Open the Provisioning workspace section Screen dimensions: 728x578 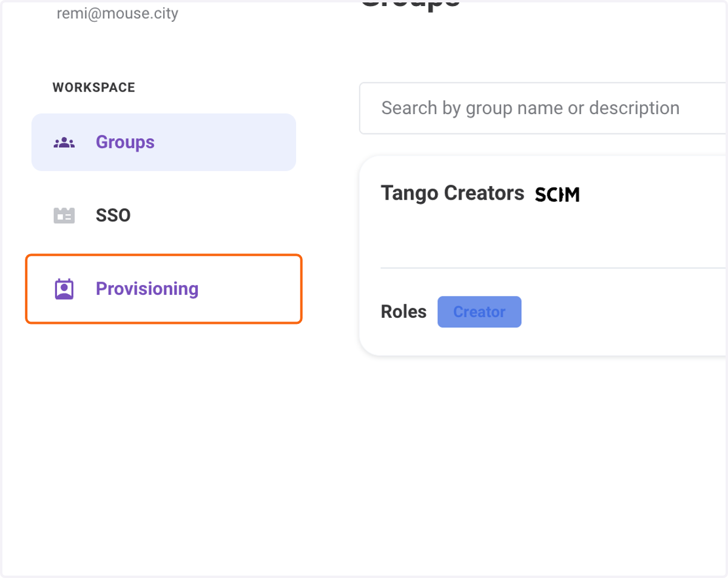[164, 289]
